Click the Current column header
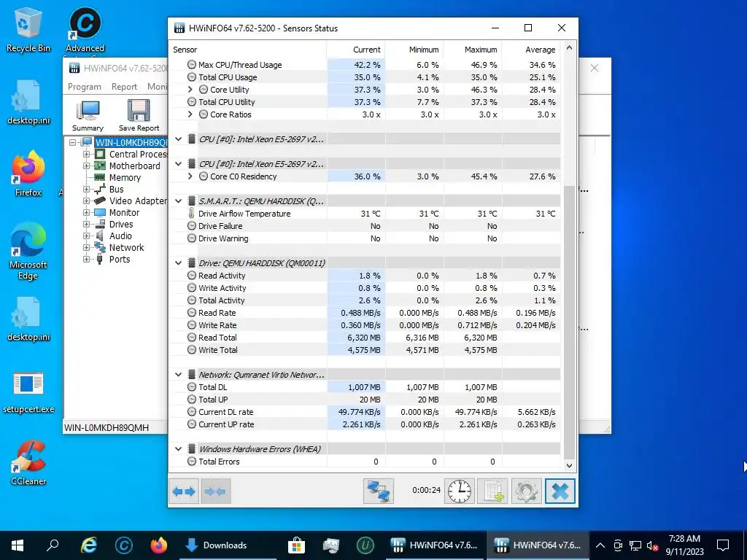747x560 pixels. 356,50
